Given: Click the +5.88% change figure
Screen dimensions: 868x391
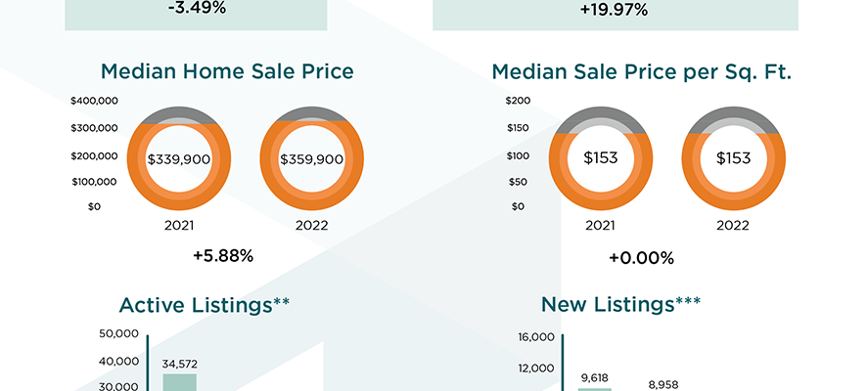Looking at the screenshot, I should click(223, 256).
